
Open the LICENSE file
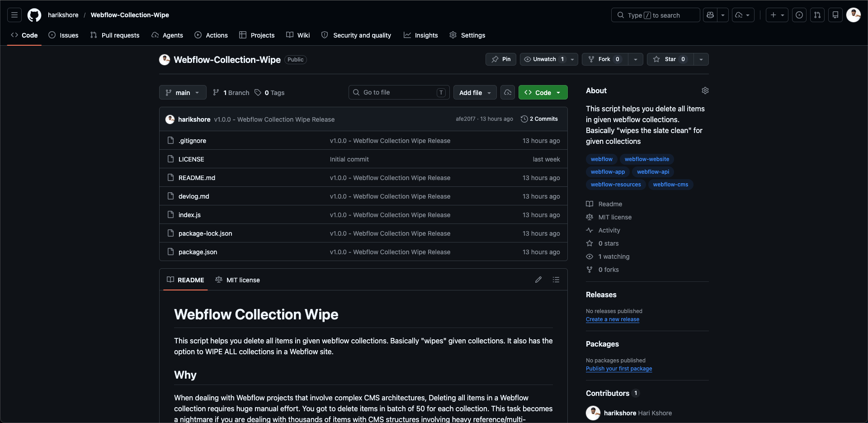tap(191, 159)
